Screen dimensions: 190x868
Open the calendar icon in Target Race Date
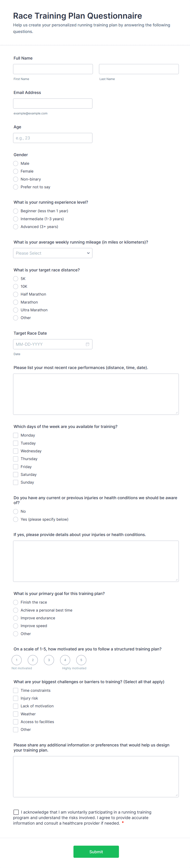87,344
